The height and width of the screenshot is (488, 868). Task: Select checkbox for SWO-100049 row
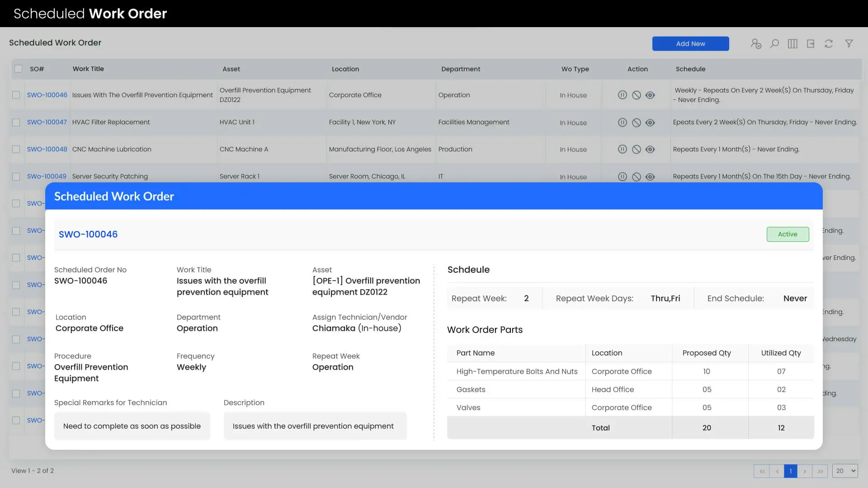16,177
